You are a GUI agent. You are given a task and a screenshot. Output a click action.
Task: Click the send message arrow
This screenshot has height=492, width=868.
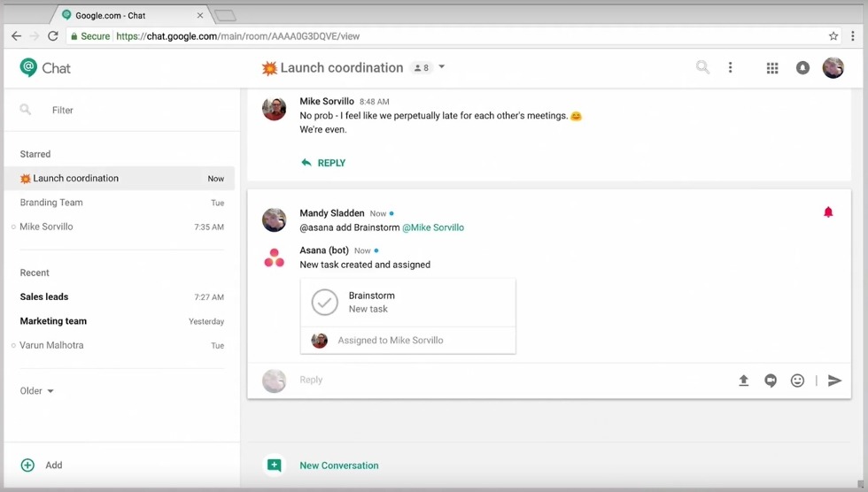click(x=834, y=381)
